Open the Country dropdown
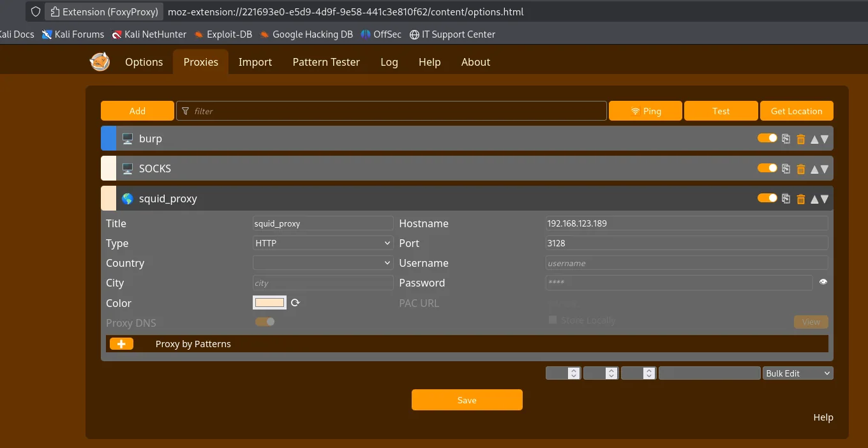Screen dimensions: 868x448 324,263
